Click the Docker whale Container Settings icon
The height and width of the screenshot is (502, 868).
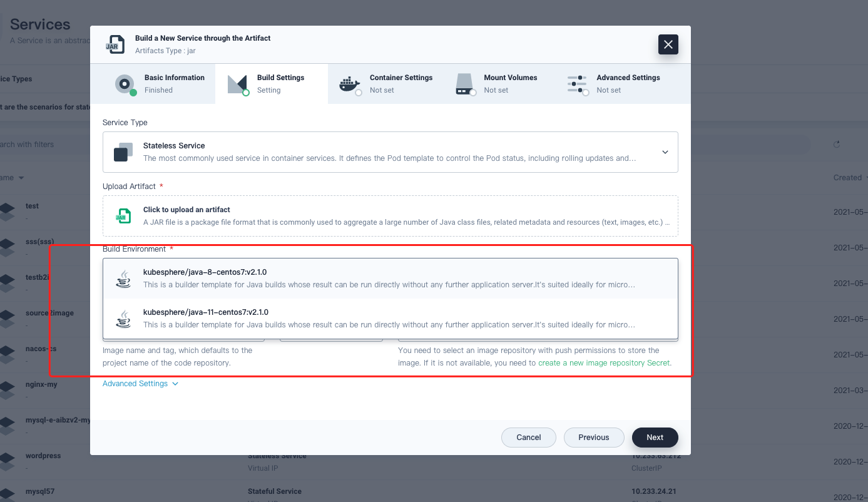pyautogui.click(x=349, y=83)
